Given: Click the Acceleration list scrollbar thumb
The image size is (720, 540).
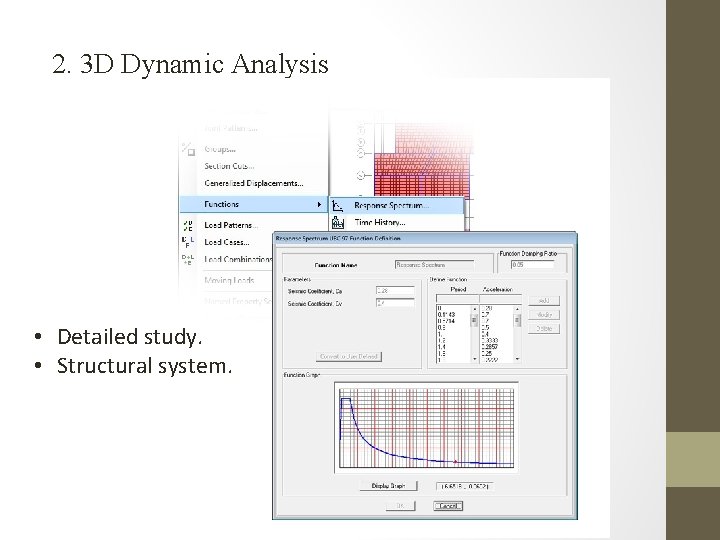Looking at the screenshot, I should coord(518,321).
